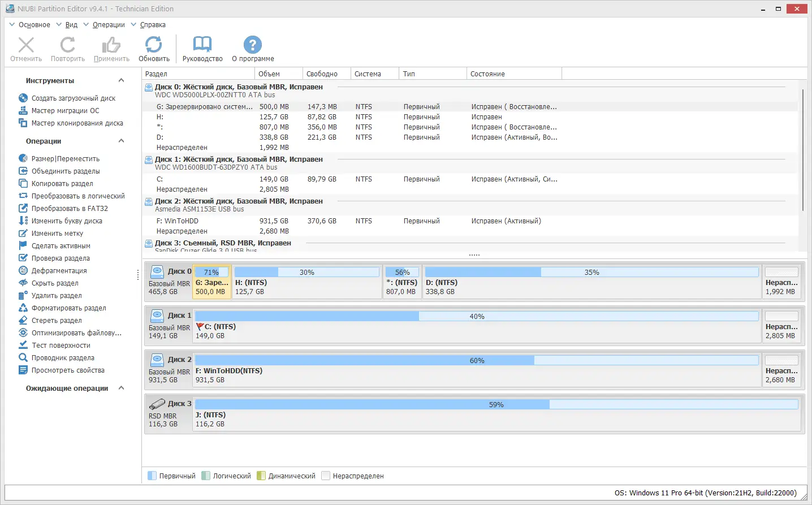Viewport: 812px width, 505px height.
Task: Select the C: partition usage bar on Диск 1
Action: click(x=477, y=316)
